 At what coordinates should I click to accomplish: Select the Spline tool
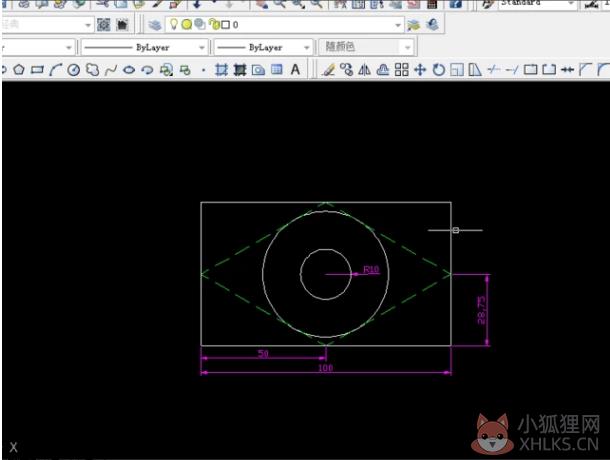click(111, 70)
